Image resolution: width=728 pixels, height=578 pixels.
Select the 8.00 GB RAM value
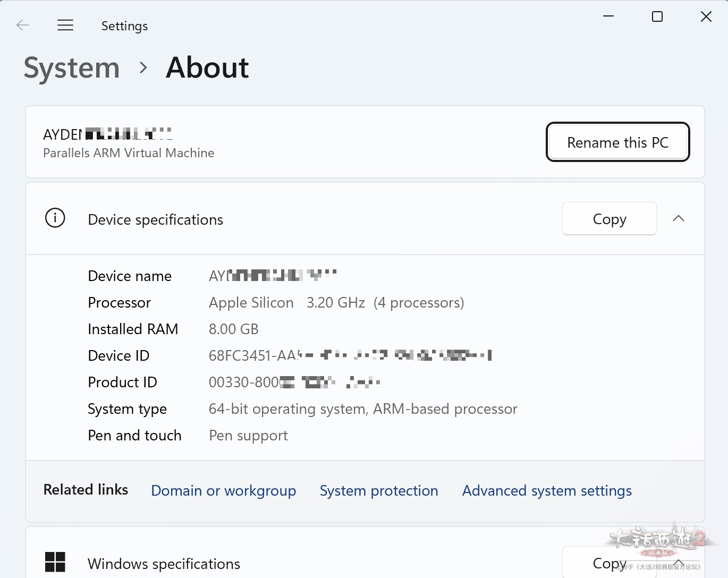click(234, 329)
